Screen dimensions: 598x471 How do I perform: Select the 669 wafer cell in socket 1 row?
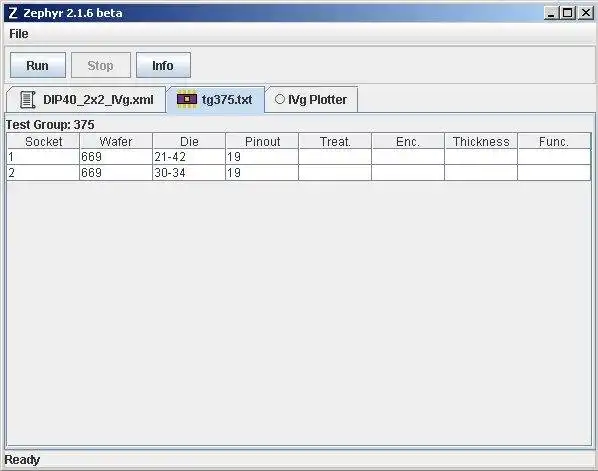tap(116, 157)
